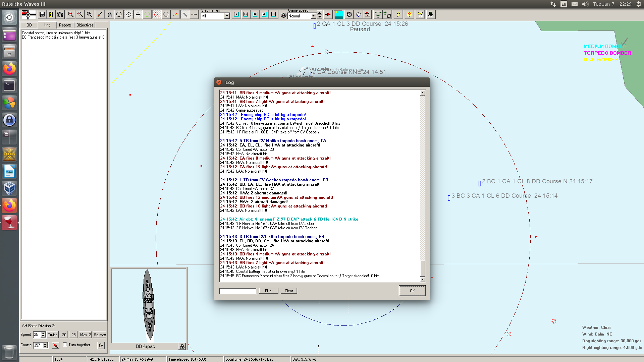Image resolution: width=644 pixels, height=362 pixels.
Task: Enable the Turn together checkbox
Action: (x=65, y=345)
